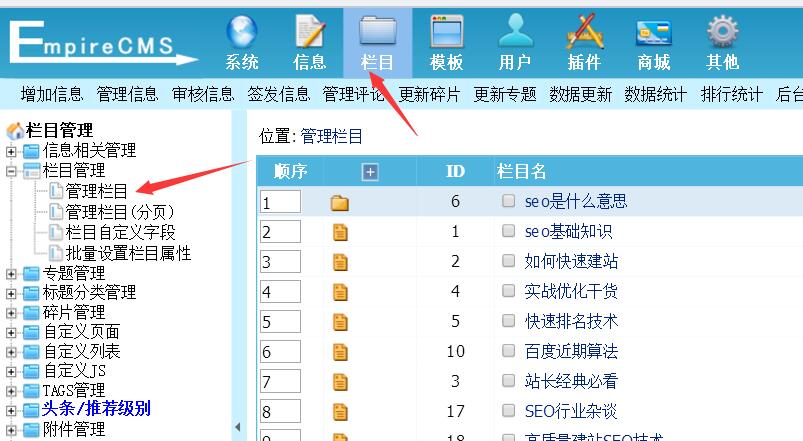Expand the 标题分类管理 tree node
The image size is (803, 441).
pos(11,293)
